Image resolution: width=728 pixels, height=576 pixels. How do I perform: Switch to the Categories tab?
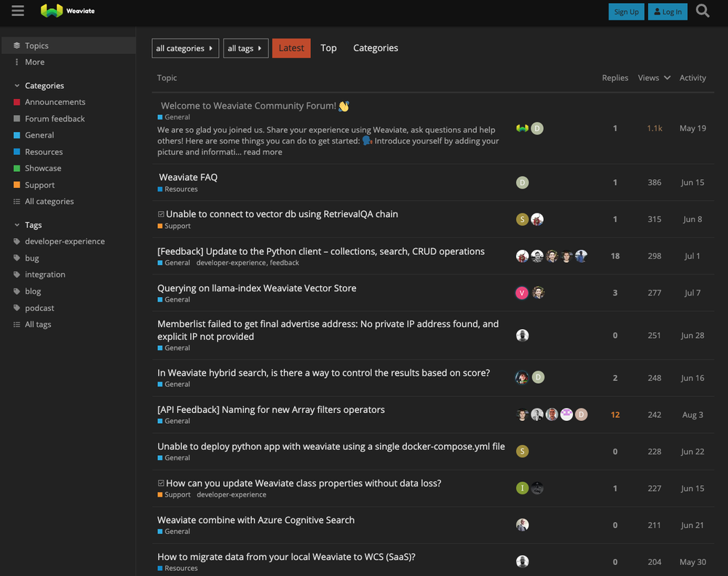(x=376, y=48)
